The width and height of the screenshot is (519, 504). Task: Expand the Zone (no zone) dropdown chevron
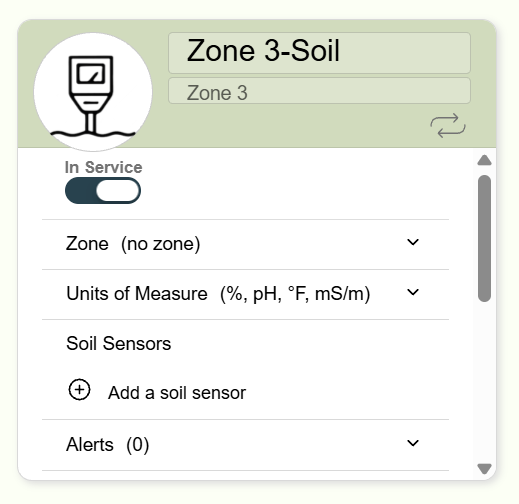413,242
